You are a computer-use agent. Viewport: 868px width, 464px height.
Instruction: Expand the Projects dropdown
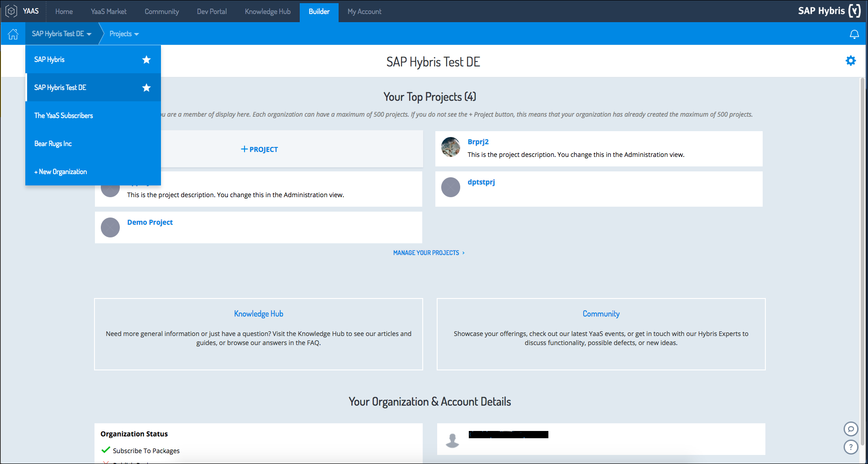click(124, 34)
